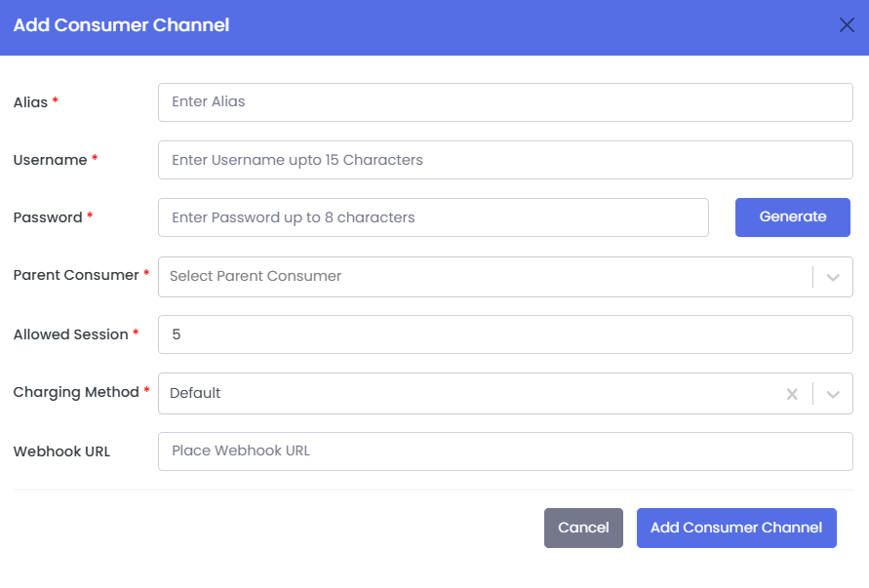869x588 pixels.
Task: Click the Allowed Session field showing 5
Action: (x=505, y=334)
